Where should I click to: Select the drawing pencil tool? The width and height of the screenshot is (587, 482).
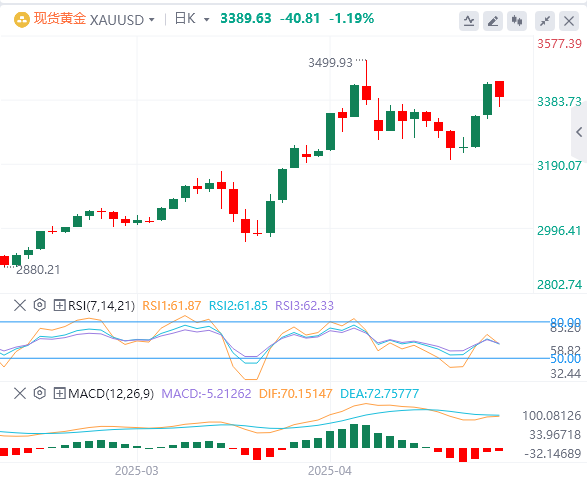point(493,21)
